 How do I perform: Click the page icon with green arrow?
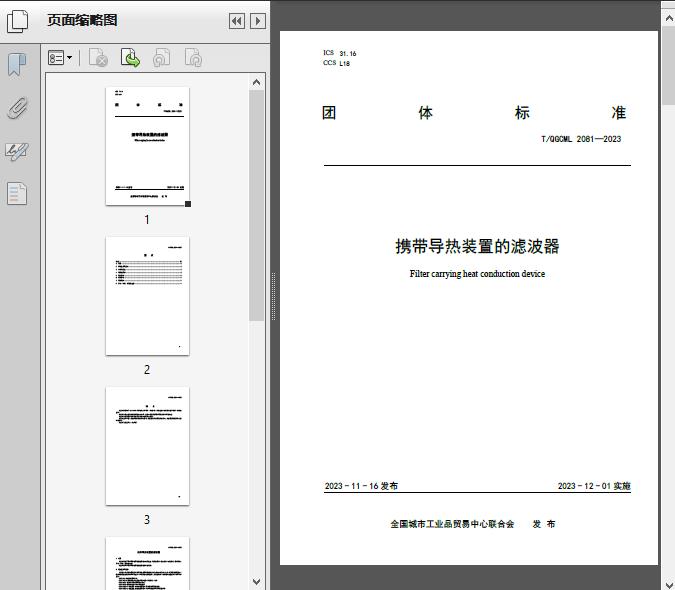point(130,59)
